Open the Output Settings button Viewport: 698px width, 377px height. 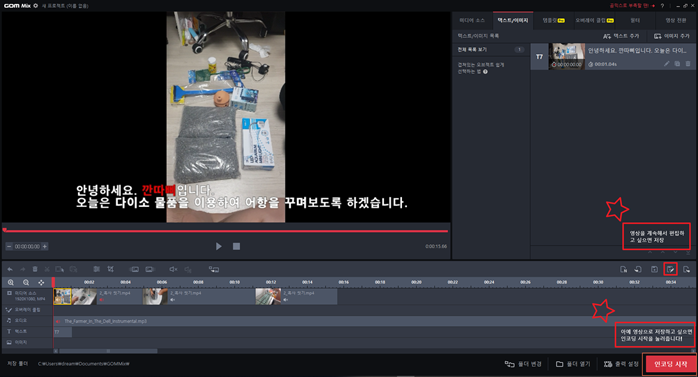click(x=621, y=364)
